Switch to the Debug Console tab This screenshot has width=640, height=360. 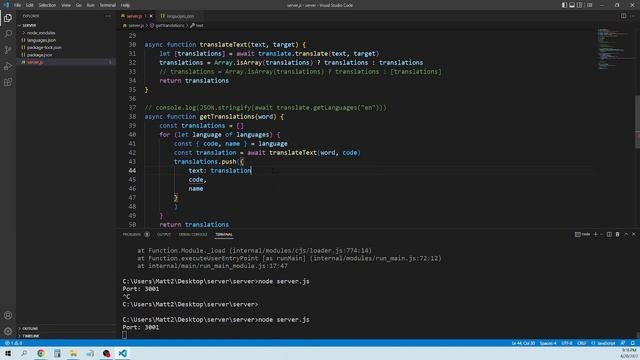coord(193,234)
